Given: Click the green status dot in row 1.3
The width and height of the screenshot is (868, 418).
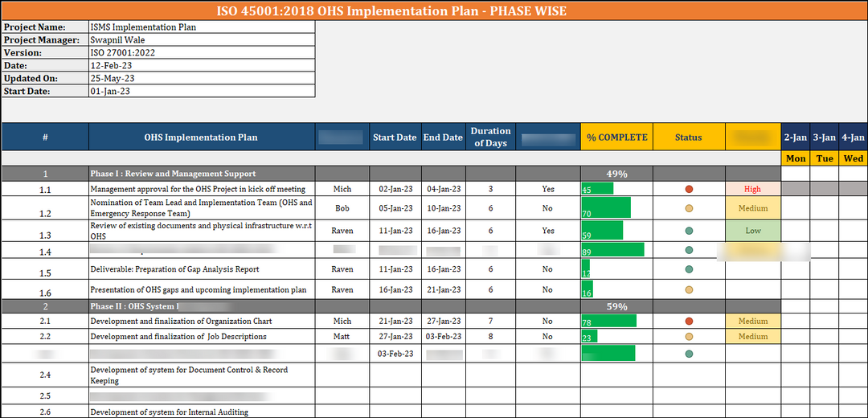Looking at the screenshot, I should pos(689,231).
